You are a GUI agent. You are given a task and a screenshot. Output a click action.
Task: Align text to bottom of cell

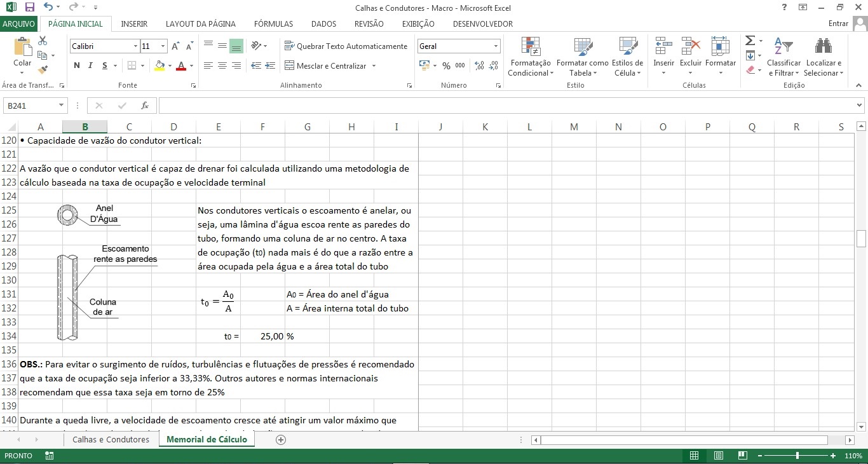point(236,46)
